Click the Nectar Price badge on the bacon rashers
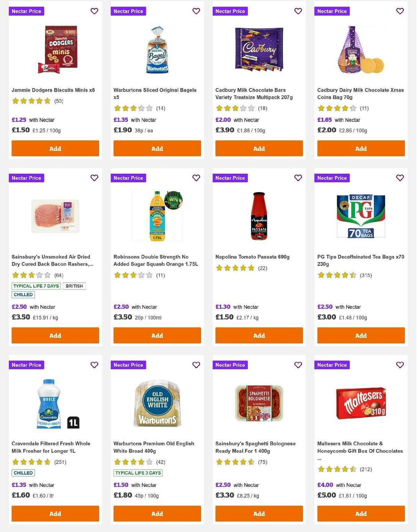Screen dimensions: 417x532 pyautogui.click(x=26, y=178)
